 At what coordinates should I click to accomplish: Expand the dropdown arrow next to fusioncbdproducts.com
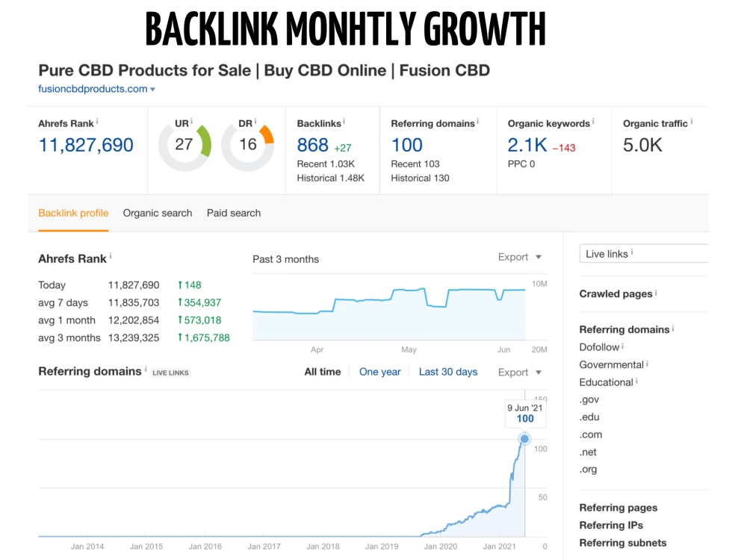point(152,90)
